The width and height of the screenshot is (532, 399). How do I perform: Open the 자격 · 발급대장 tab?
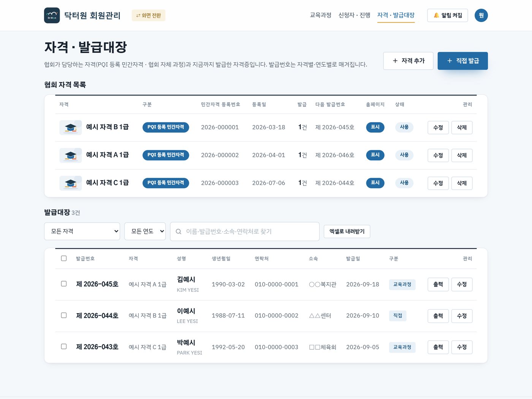click(x=396, y=15)
